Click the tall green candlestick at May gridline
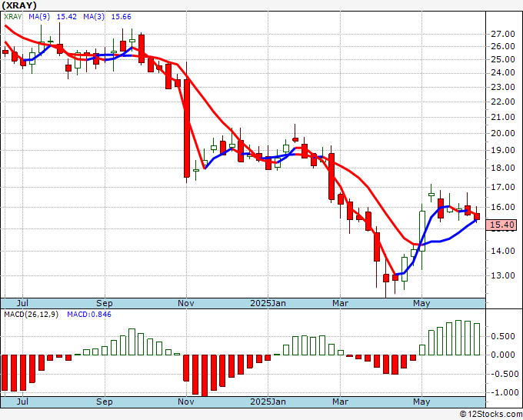Viewport: 523px width, 420px height. click(422, 231)
